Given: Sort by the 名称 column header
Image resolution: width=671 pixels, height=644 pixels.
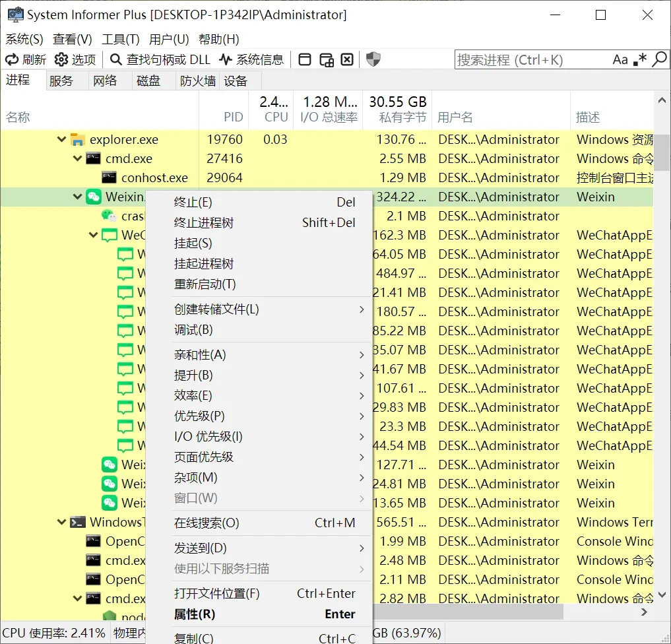Looking at the screenshot, I should tap(100, 110).
